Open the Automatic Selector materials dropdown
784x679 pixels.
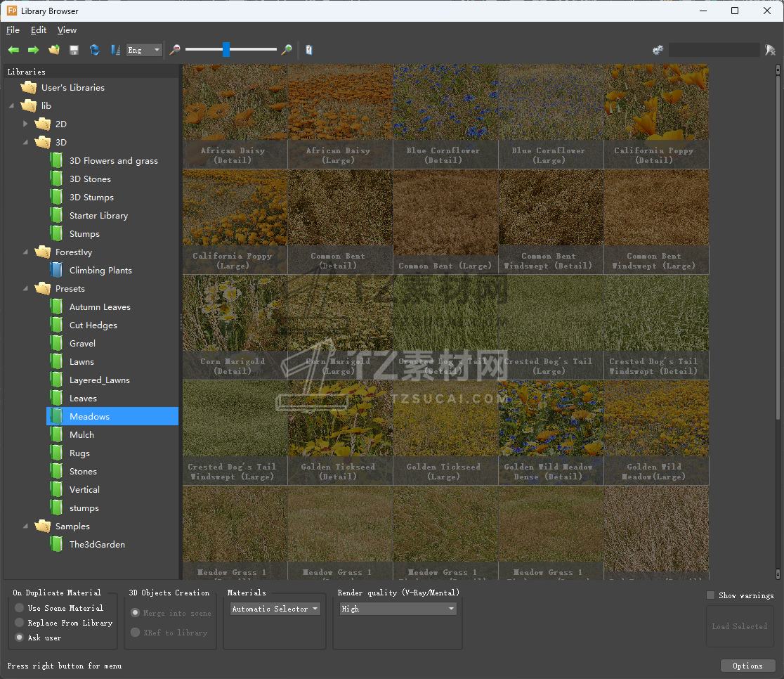pos(275,609)
